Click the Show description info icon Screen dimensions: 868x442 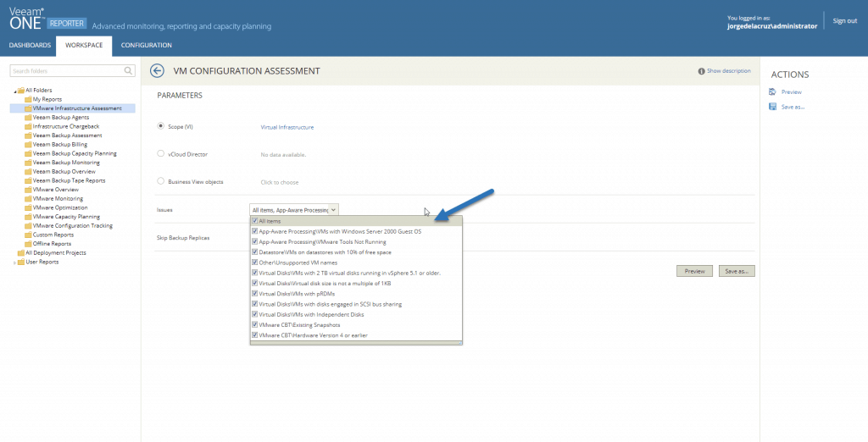701,71
